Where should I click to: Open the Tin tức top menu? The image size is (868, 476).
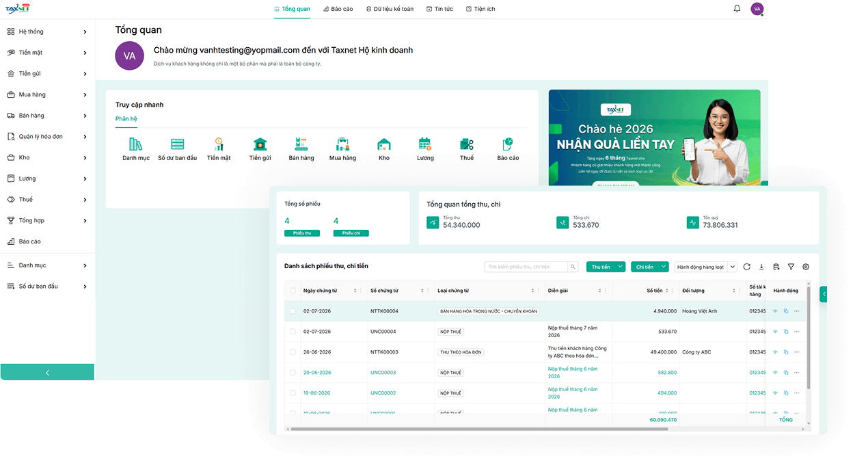[x=439, y=9]
